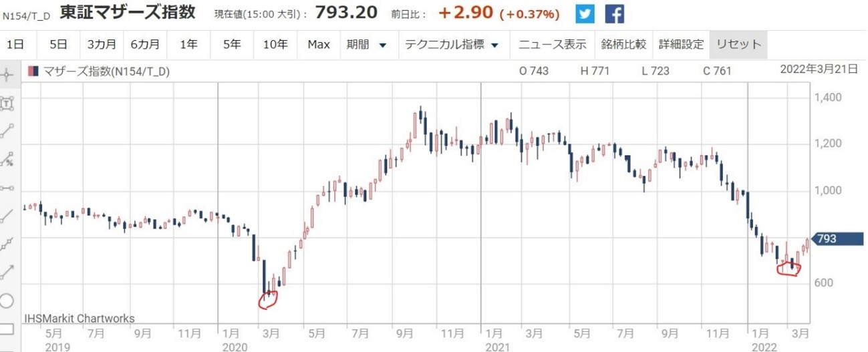Select the crosshair cursor tool
Screen dimensions: 868x352
pos(8,74)
